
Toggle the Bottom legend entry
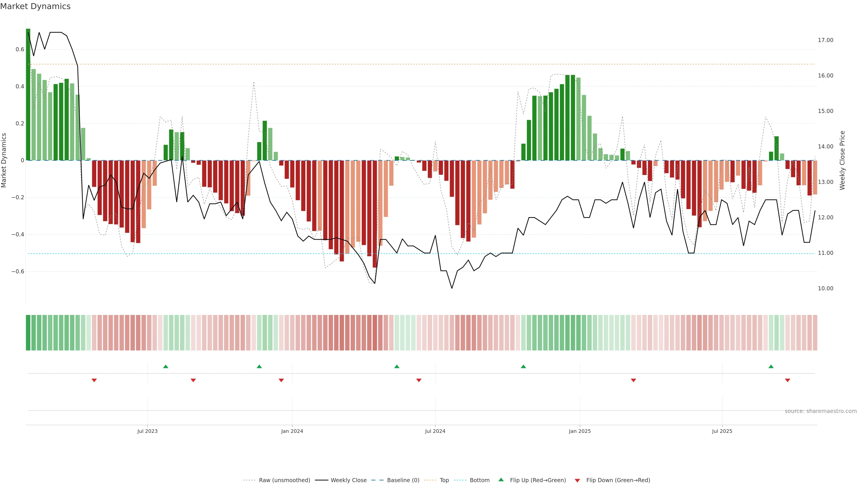[479, 480]
